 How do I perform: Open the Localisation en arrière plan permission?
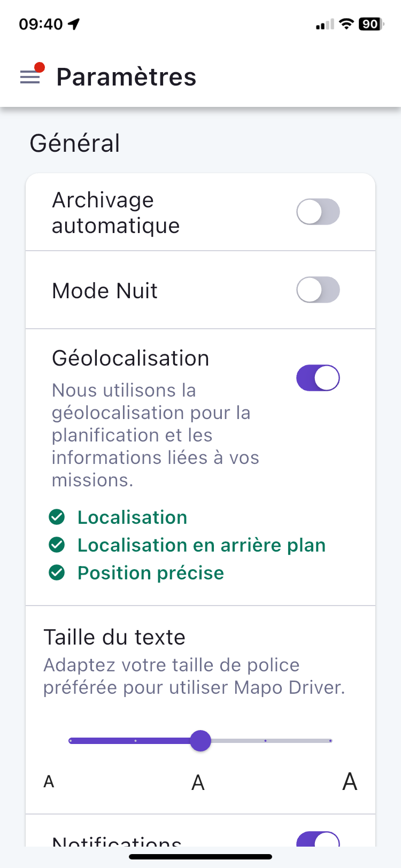(202, 545)
